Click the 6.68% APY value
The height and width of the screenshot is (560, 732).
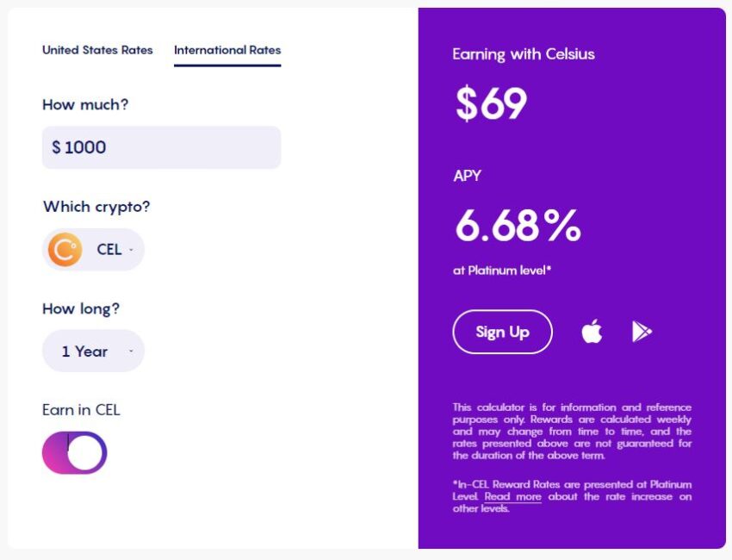(518, 226)
